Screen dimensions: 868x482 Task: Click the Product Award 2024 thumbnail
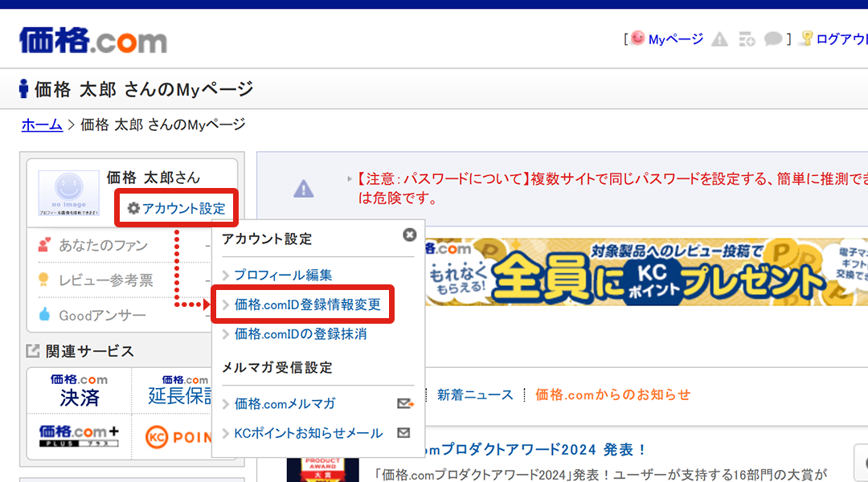[323, 469]
